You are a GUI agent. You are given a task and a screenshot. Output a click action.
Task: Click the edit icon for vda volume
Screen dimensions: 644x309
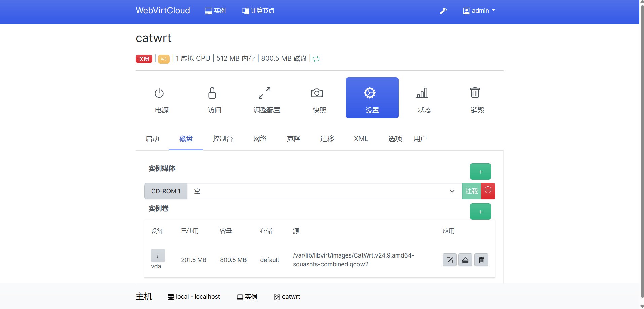450,260
